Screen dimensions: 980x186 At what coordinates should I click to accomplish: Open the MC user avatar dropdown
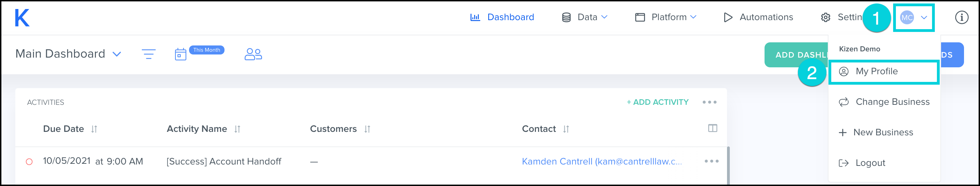[x=913, y=17]
